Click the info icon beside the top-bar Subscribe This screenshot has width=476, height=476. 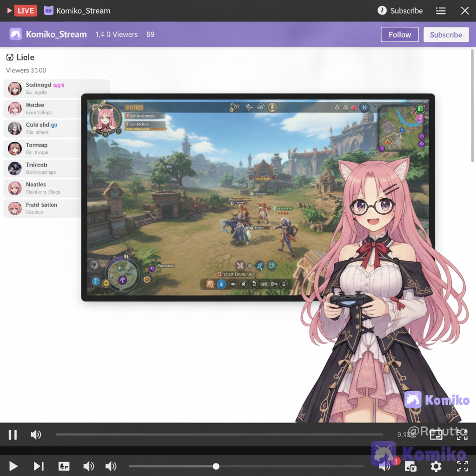pos(382,11)
